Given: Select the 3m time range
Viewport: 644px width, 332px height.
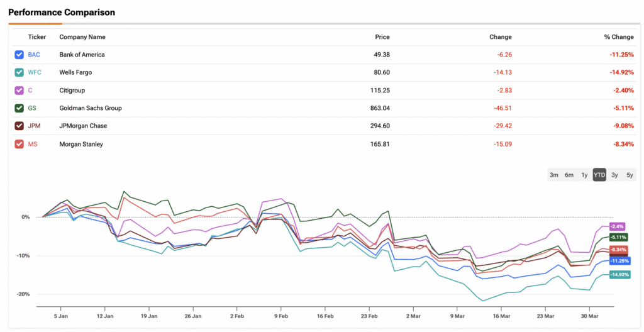Looking at the screenshot, I should coord(554,175).
